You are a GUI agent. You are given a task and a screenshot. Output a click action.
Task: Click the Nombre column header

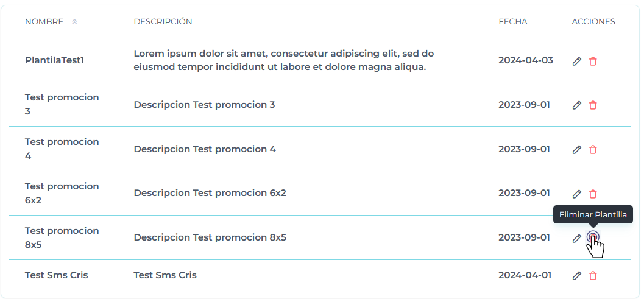point(44,22)
